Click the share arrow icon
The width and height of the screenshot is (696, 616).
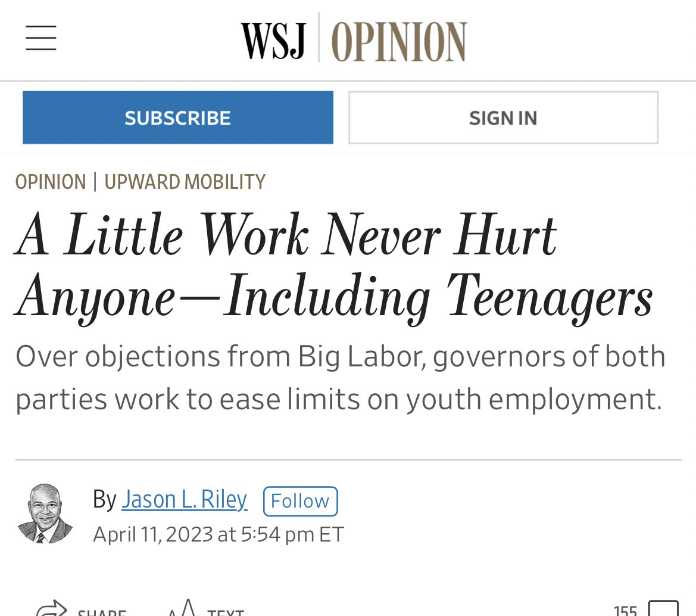click(x=51, y=608)
